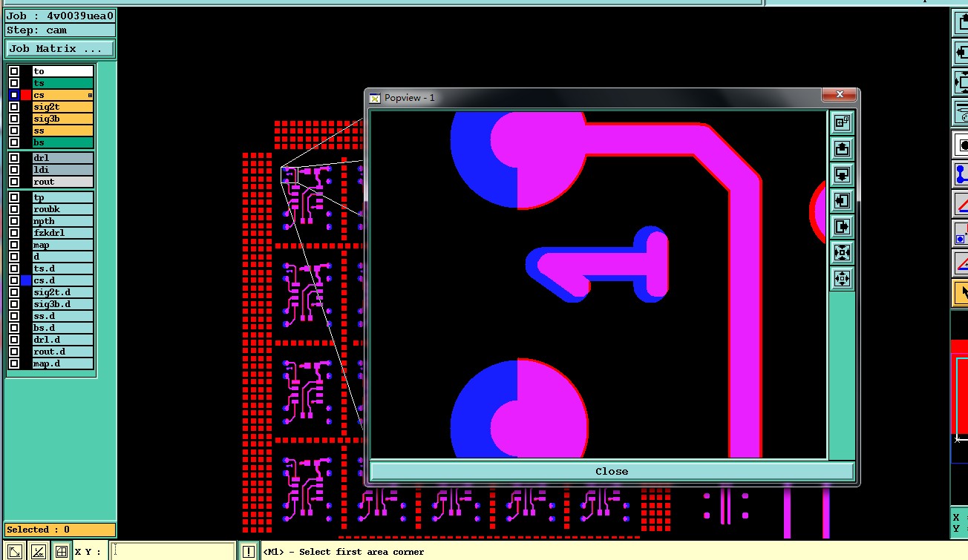Click the fourth right-toolbar icon below arrows
This screenshot has width=968, height=560.
[960, 113]
